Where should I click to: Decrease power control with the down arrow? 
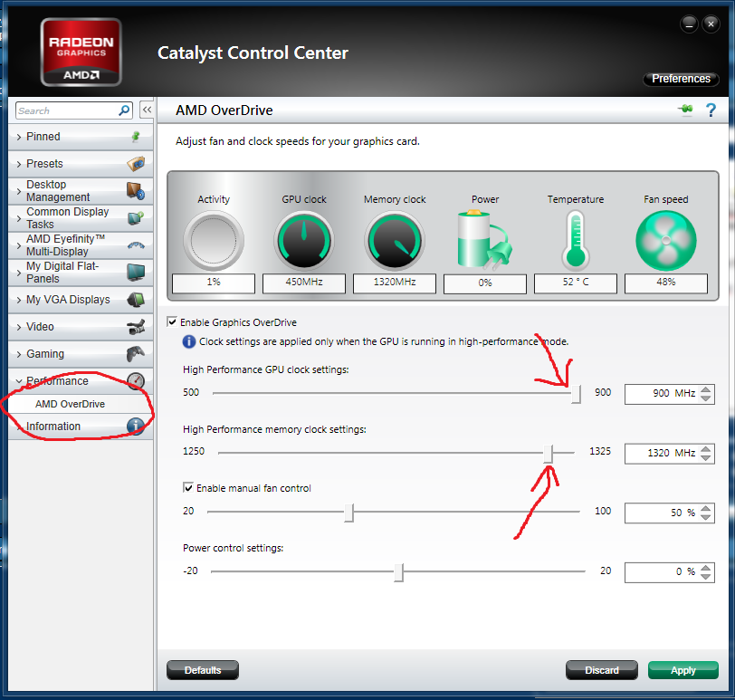pos(706,577)
